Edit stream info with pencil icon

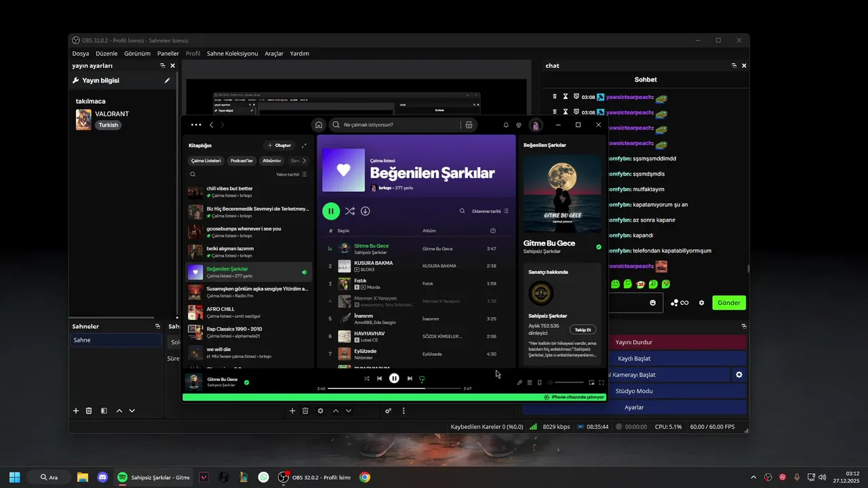[x=167, y=80]
